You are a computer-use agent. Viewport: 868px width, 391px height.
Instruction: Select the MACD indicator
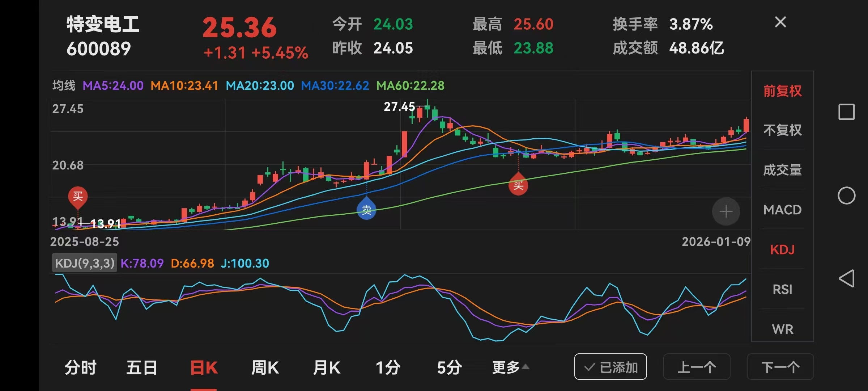pos(782,210)
